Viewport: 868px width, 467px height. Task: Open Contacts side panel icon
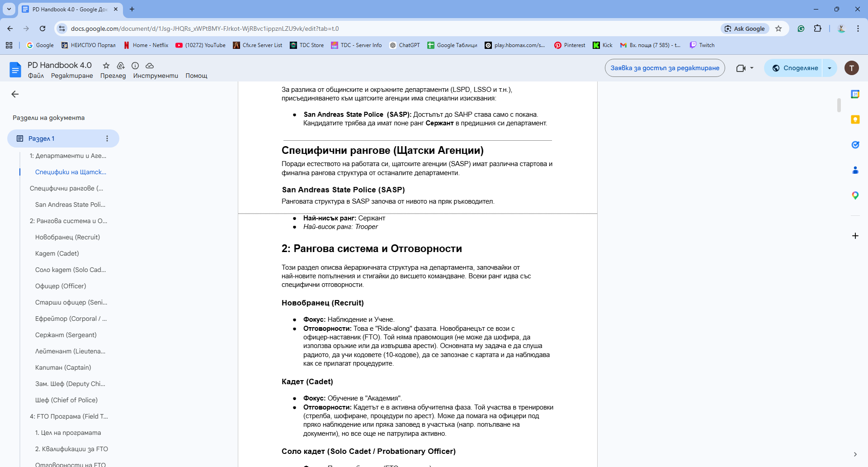tap(855, 170)
